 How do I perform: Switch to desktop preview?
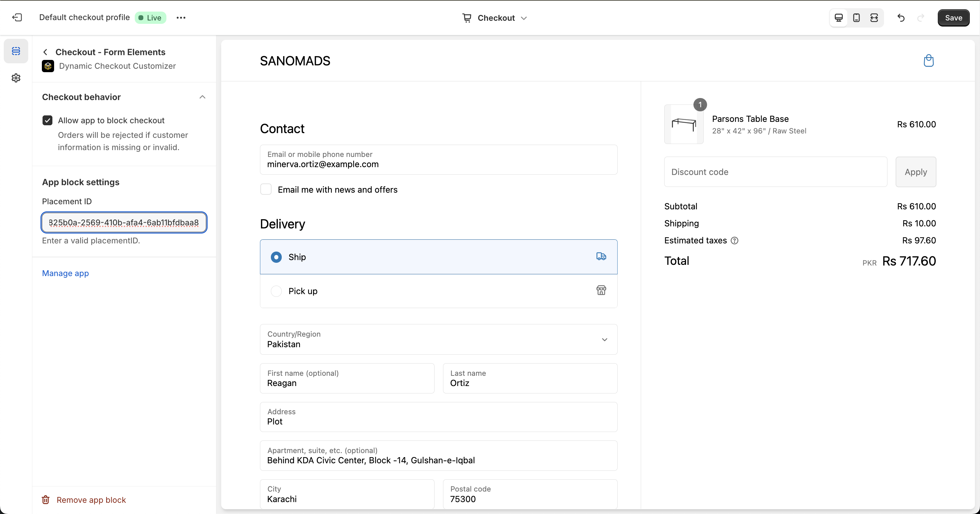coord(838,18)
